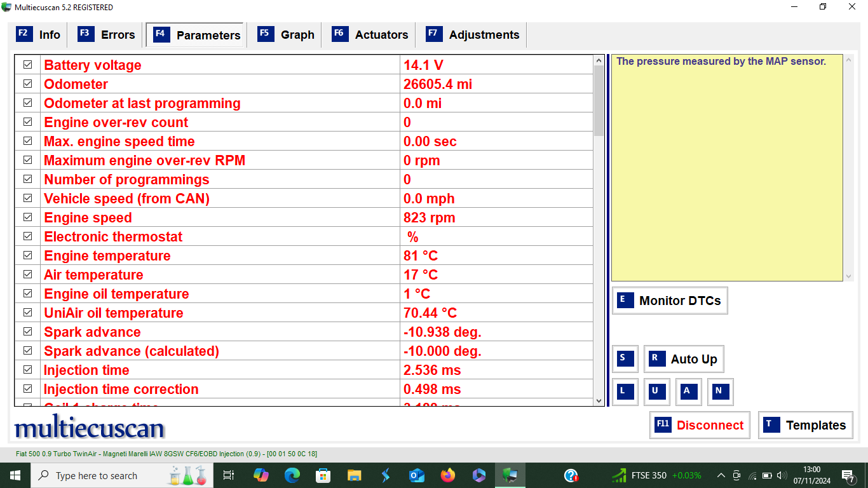
Task: Toggle Maximum engine over-rev RPM checkbox
Action: (x=27, y=160)
